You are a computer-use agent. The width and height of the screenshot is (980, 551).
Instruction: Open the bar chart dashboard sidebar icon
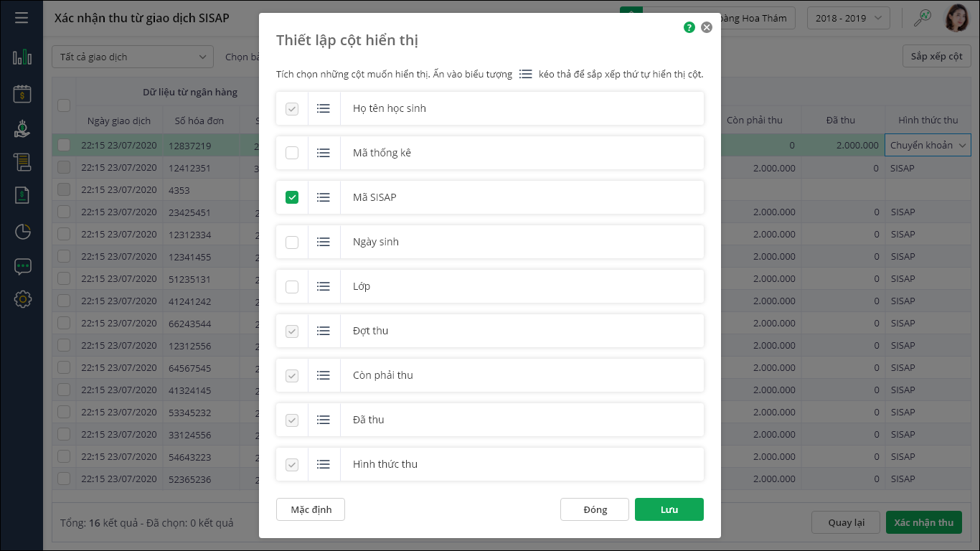pos(22,57)
